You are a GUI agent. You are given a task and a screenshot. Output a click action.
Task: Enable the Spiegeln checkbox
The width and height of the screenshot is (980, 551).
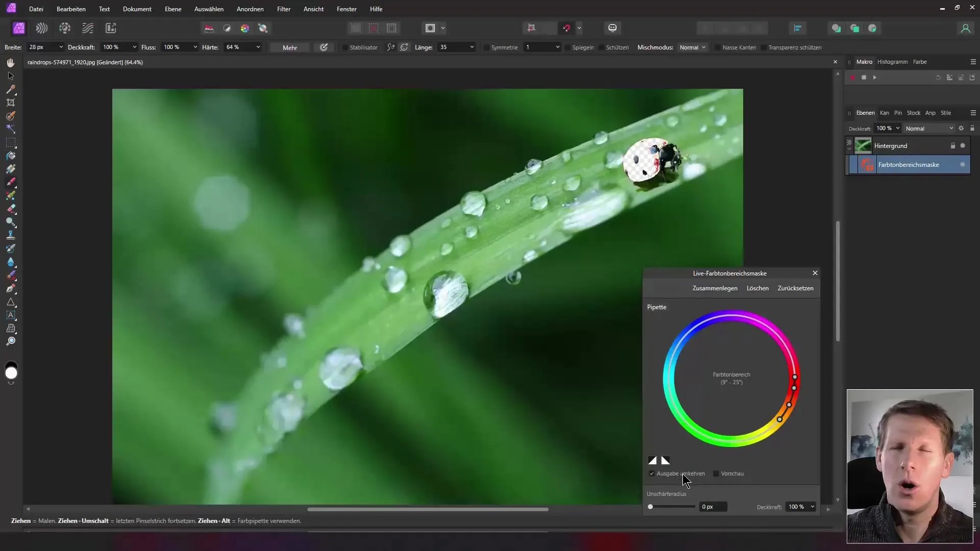(568, 47)
